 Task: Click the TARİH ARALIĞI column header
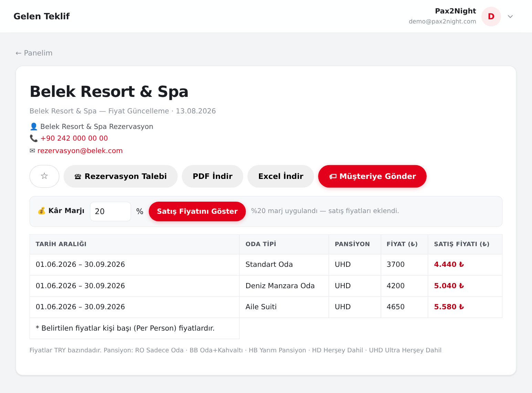pos(135,244)
